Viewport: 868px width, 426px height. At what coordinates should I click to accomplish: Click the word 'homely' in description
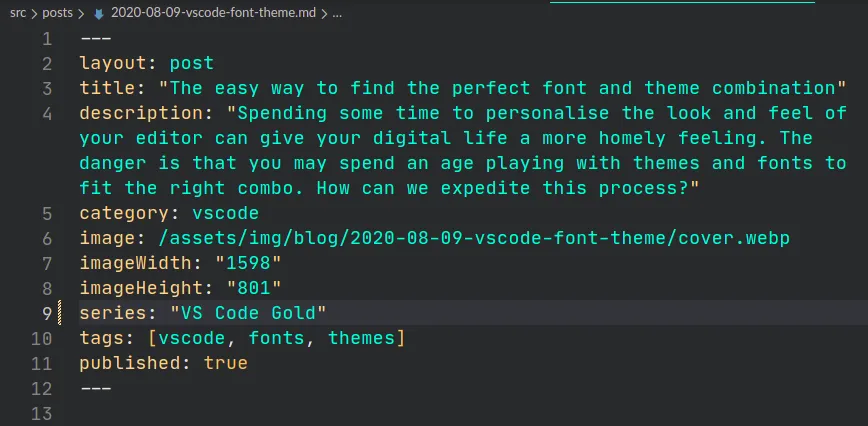point(632,138)
